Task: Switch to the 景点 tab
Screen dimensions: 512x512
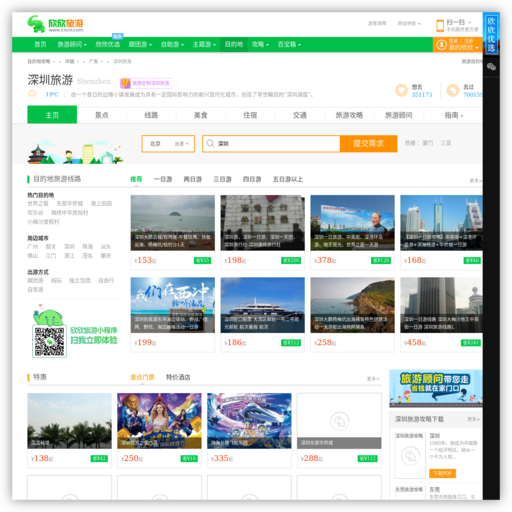Action: click(102, 115)
